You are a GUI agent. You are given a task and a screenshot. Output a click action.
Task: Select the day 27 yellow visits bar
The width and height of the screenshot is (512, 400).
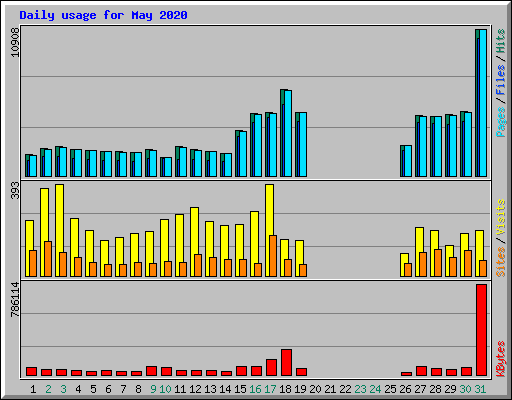[419, 252]
